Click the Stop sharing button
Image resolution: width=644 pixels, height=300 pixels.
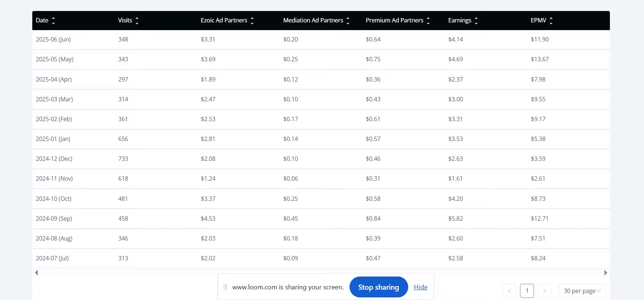click(x=378, y=287)
